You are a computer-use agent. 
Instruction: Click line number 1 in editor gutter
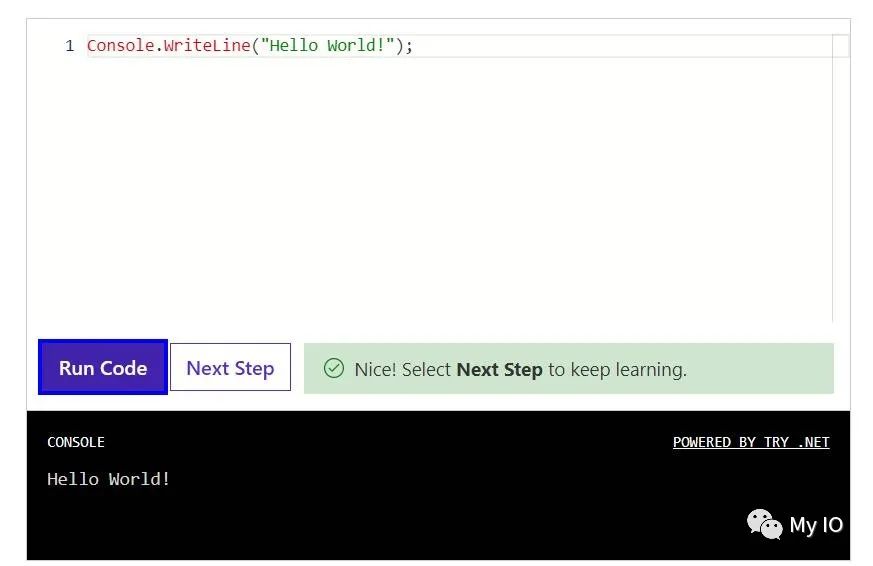pos(70,46)
